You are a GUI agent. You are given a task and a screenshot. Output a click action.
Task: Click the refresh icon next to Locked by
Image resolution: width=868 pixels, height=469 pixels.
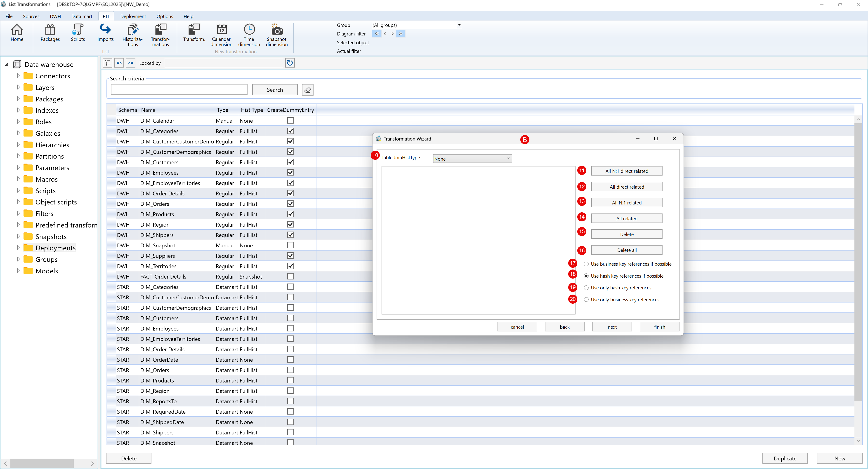pyautogui.click(x=289, y=63)
